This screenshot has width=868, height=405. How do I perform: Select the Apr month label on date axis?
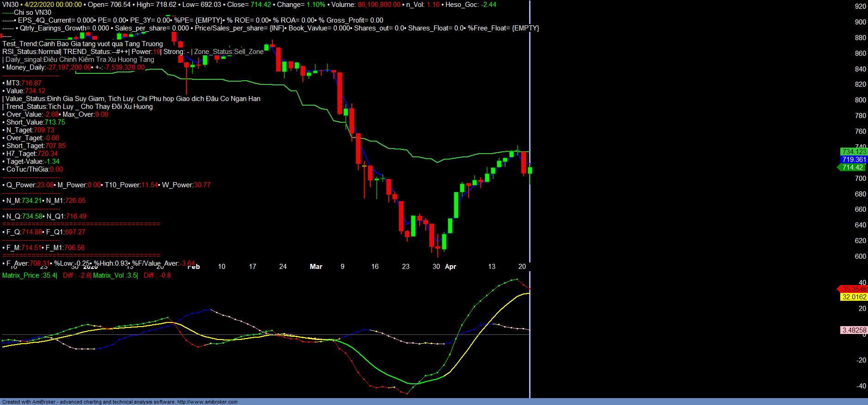coord(451,267)
